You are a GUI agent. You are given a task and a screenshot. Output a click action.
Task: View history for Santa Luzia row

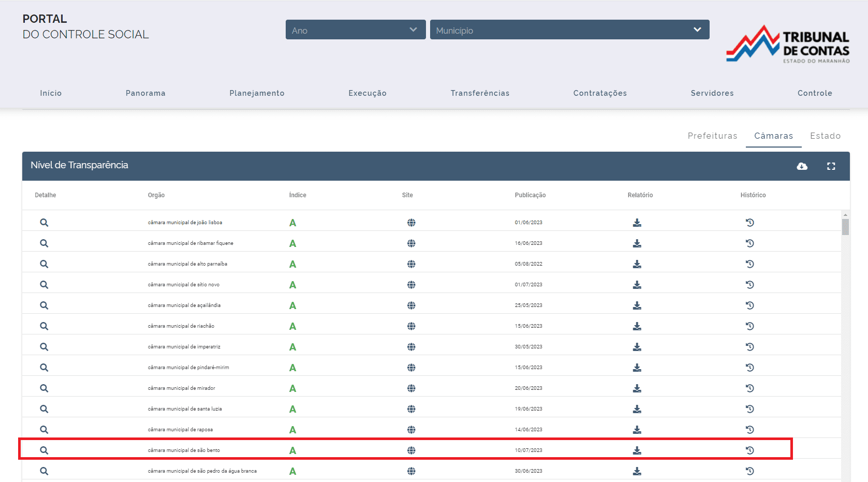click(750, 409)
